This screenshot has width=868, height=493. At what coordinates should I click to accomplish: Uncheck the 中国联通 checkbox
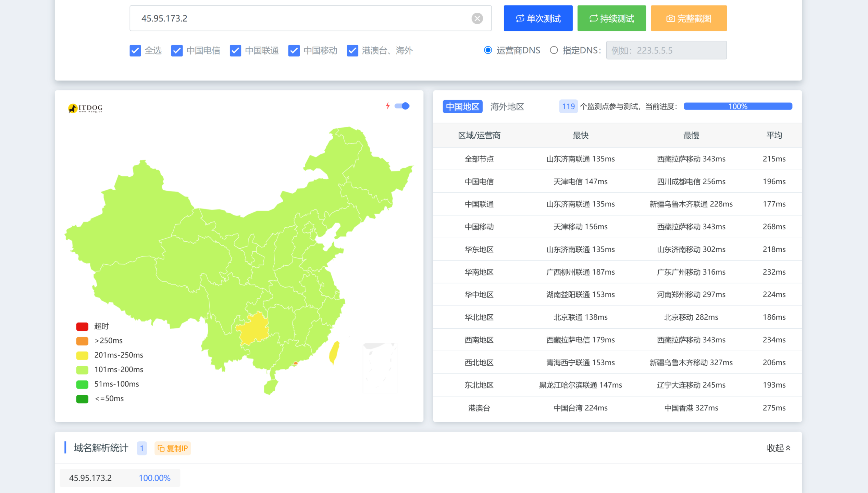(x=235, y=50)
